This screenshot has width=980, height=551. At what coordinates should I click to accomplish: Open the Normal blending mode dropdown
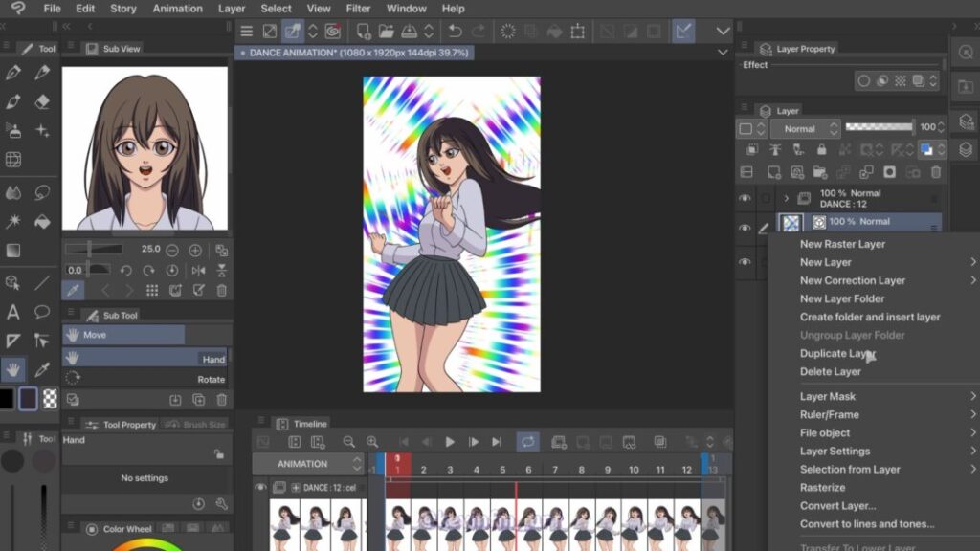(805, 129)
